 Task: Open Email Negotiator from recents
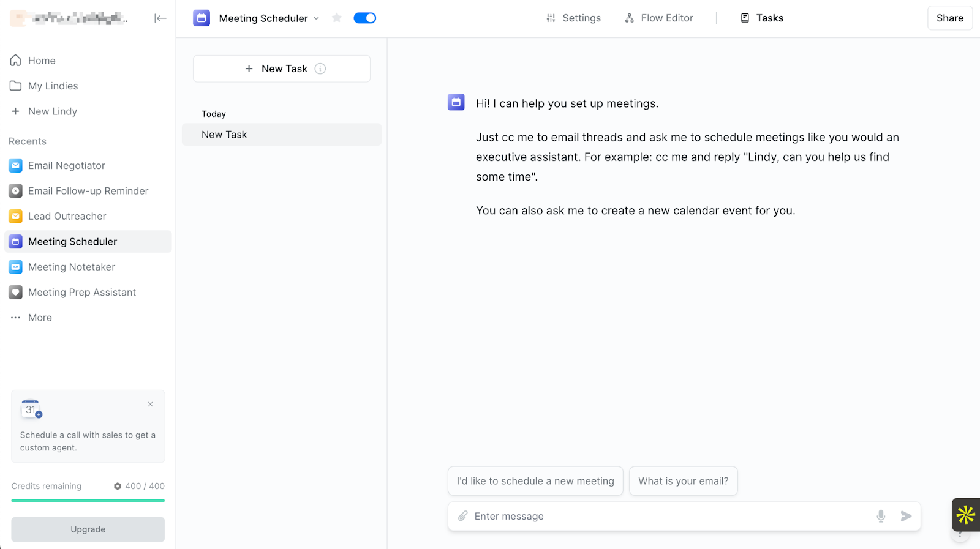(66, 165)
